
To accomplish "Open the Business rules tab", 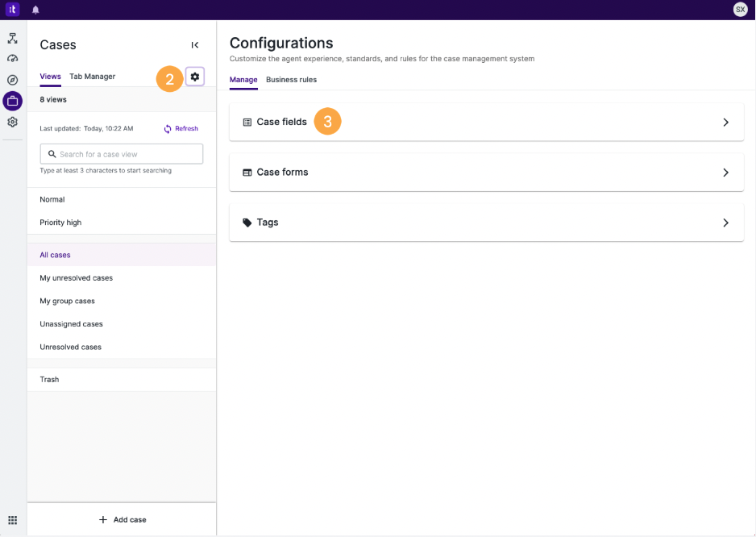I will point(291,80).
